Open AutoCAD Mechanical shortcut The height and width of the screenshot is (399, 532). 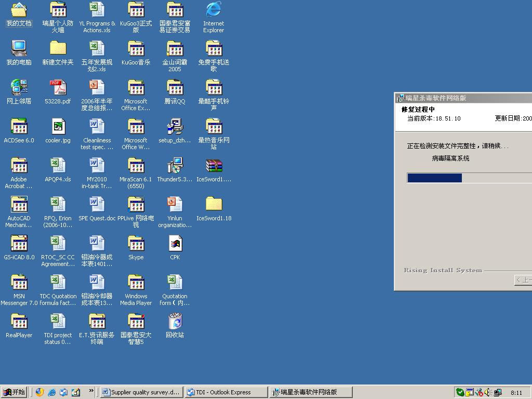[x=19, y=212]
